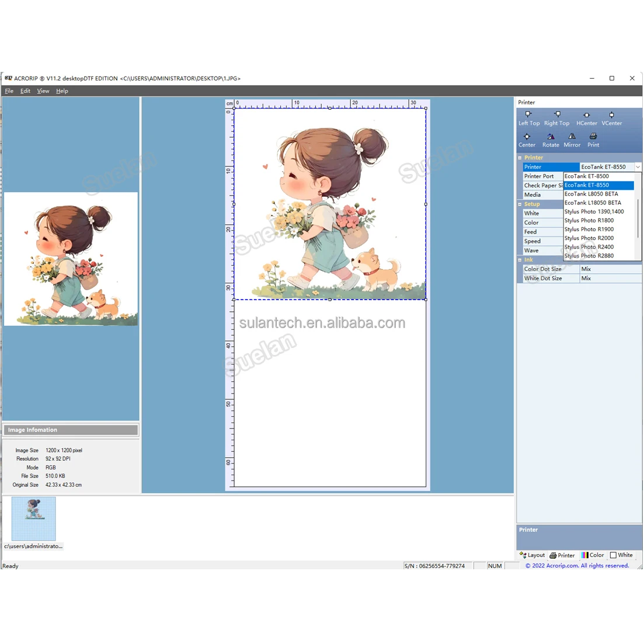Pick Stylus Photo 1390,1400 printer
The height and width of the screenshot is (644, 644).
(x=598, y=211)
